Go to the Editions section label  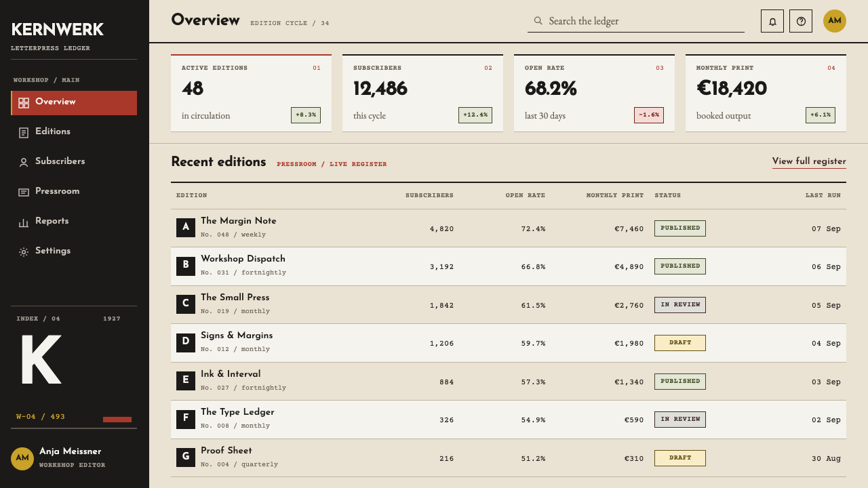point(53,131)
